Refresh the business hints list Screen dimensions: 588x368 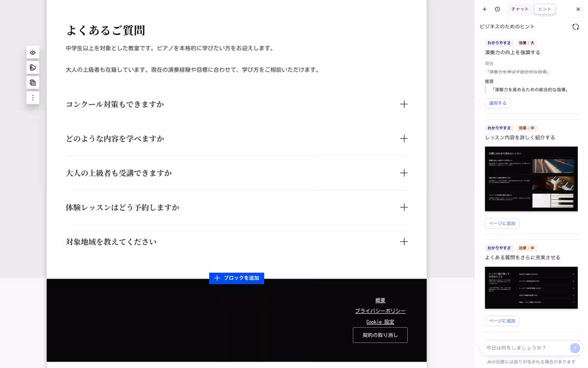pyautogui.click(x=576, y=26)
